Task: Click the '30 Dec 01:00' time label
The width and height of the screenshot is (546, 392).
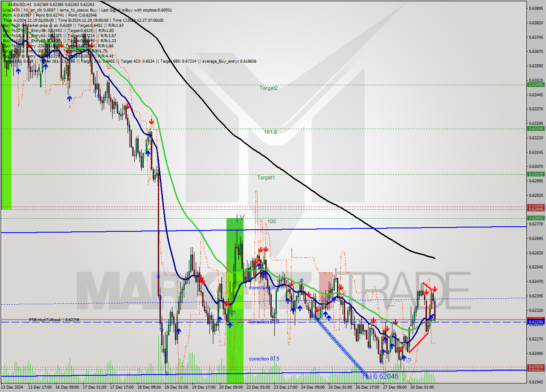Action: coord(421,387)
